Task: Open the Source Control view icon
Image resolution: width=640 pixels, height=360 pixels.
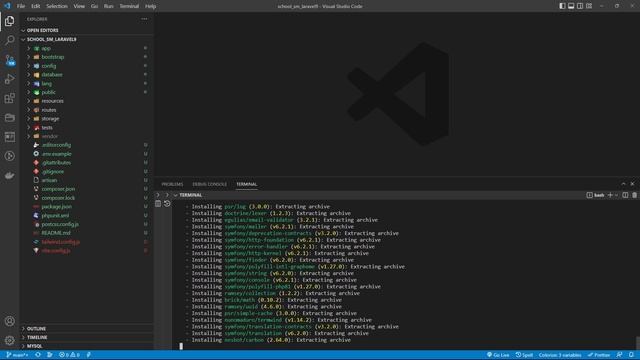Action: (9, 60)
